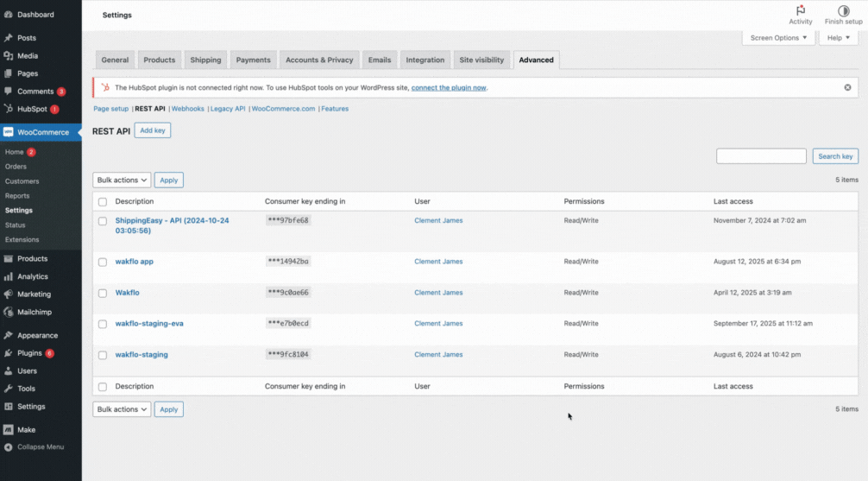Follow the connect the plugin now link
This screenshot has height=481, width=868.
coord(449,87)
